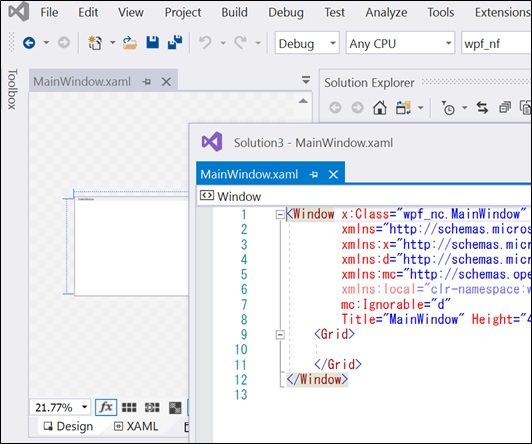Pin the floating MainWindow.xaml tab
Screen dimensions: 532x444
coord(314,174)
